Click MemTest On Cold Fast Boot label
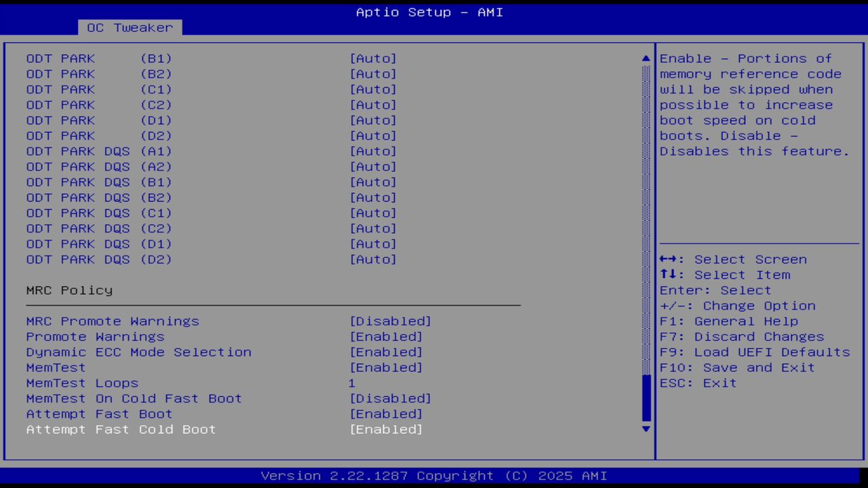868x488 pixels. [134, 399]
